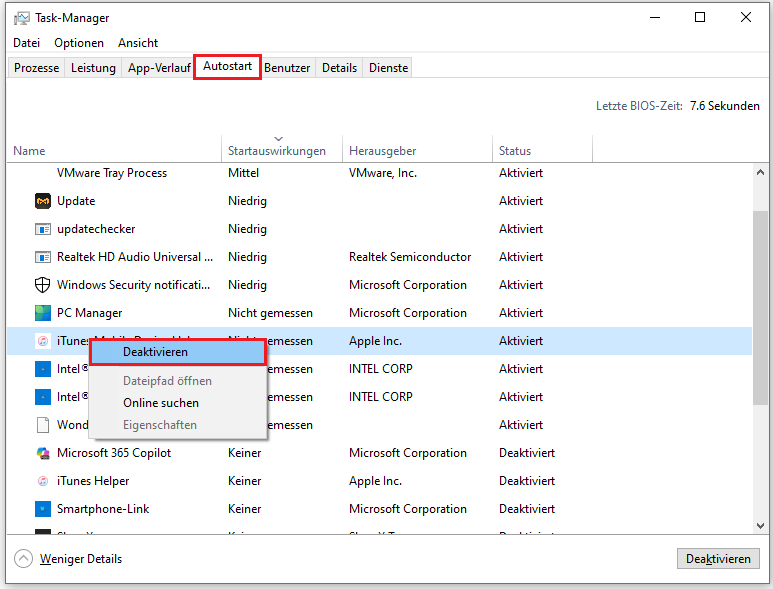This screenshot has width=773, height=589.
Task: Click the Deaktiviert status of iTunes Helper
Action: (527, 481)
